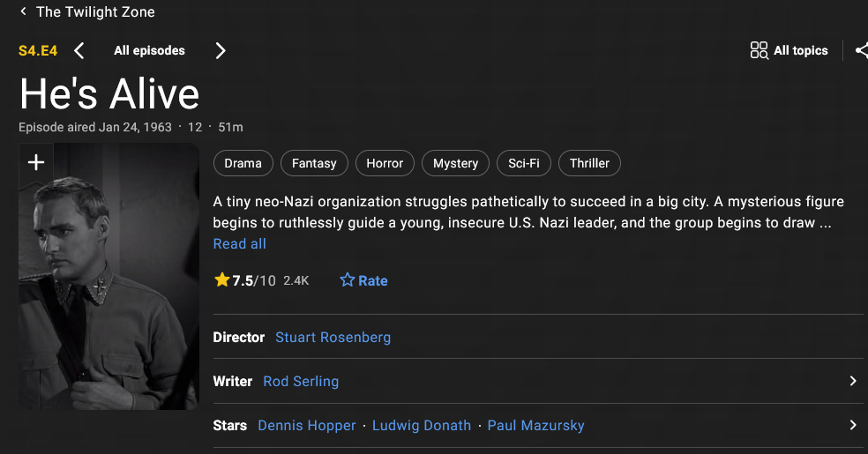Click the 2.4K vote count
Screen dimensions: 868x454
click(x=296, y=280)
